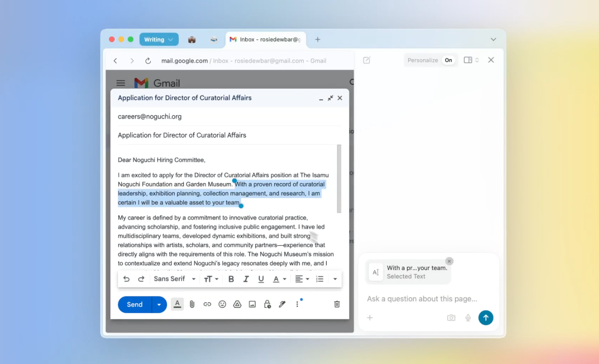Open a new browser tab
599x364 pixels.
click(318, 39)
